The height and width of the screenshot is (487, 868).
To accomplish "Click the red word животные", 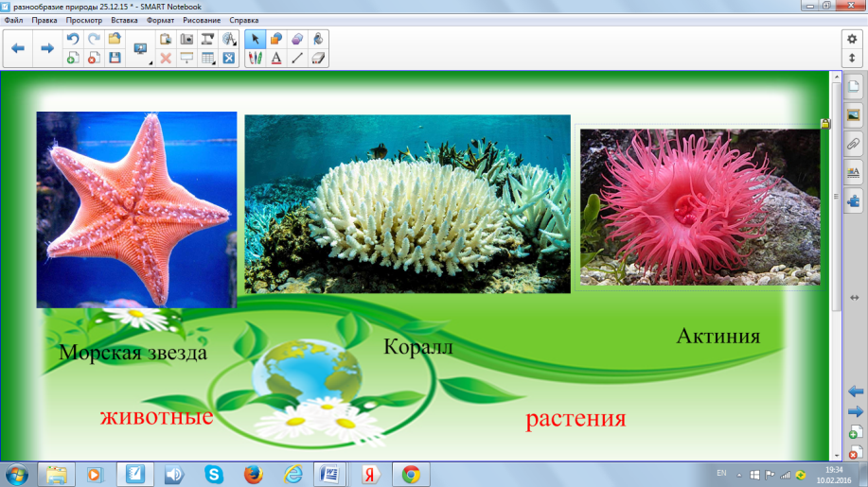I will click(x=156, y=417).
